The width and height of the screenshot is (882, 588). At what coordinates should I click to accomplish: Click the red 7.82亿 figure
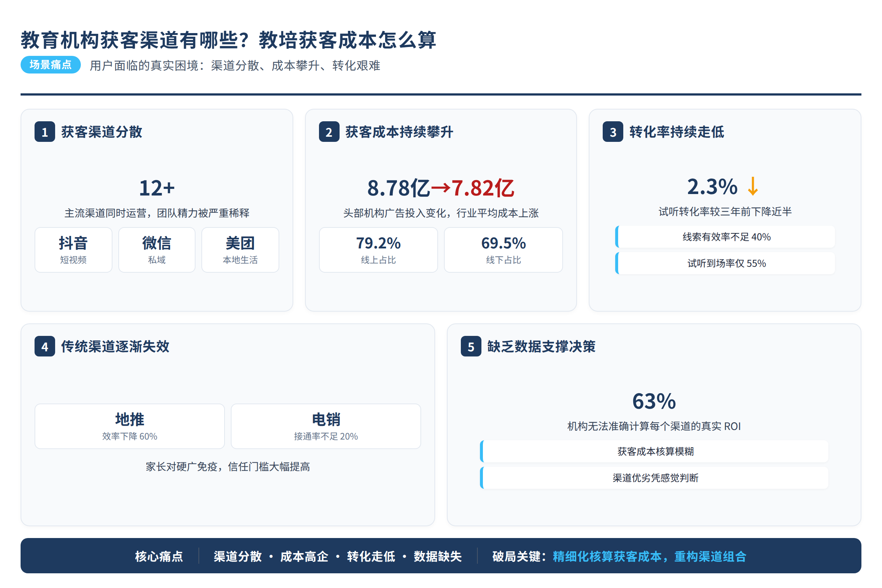(x=483, y=188)
